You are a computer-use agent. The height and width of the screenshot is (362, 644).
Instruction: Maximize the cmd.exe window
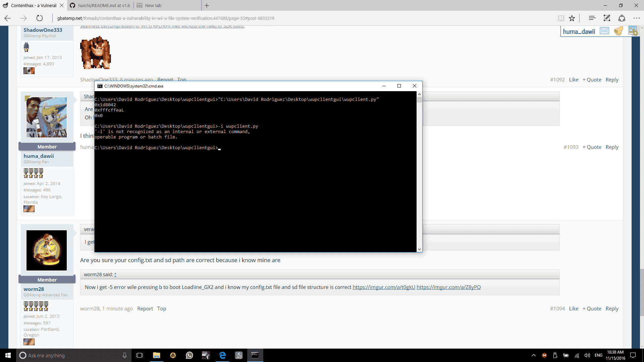pos(399,86)
